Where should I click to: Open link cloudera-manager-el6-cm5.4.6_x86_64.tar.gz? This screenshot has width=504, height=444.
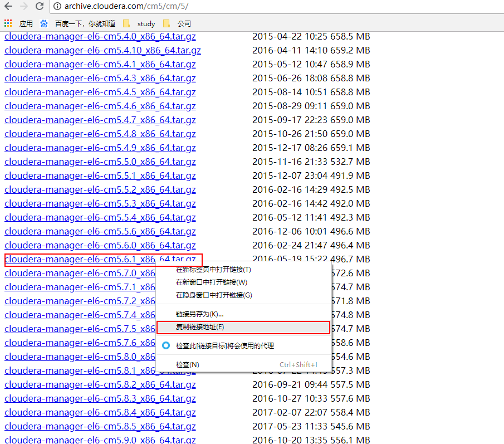point(100,106)
